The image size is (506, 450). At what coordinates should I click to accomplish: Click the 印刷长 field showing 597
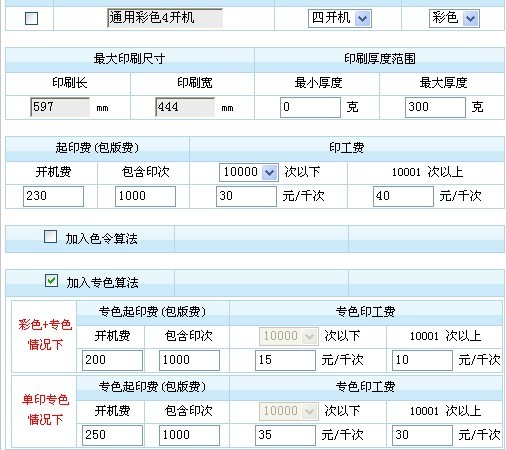coord(60,107)
